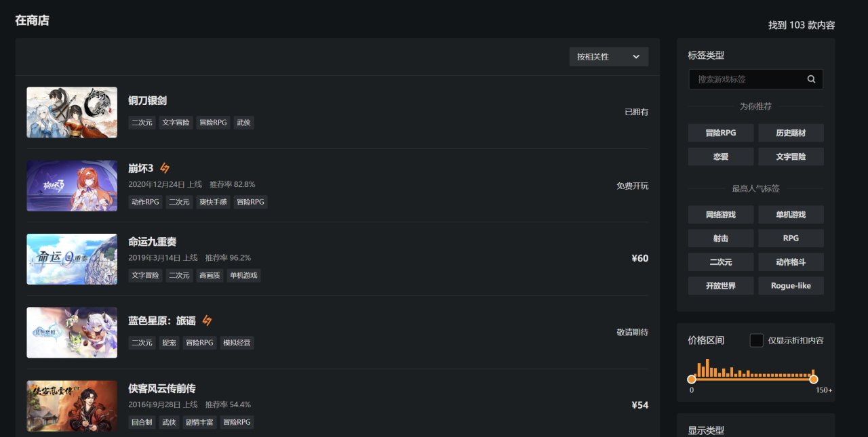This screenshot has height=437, width=868.
Task: Open the 按相关性 sort dropdown
Action: click(609, 57)
